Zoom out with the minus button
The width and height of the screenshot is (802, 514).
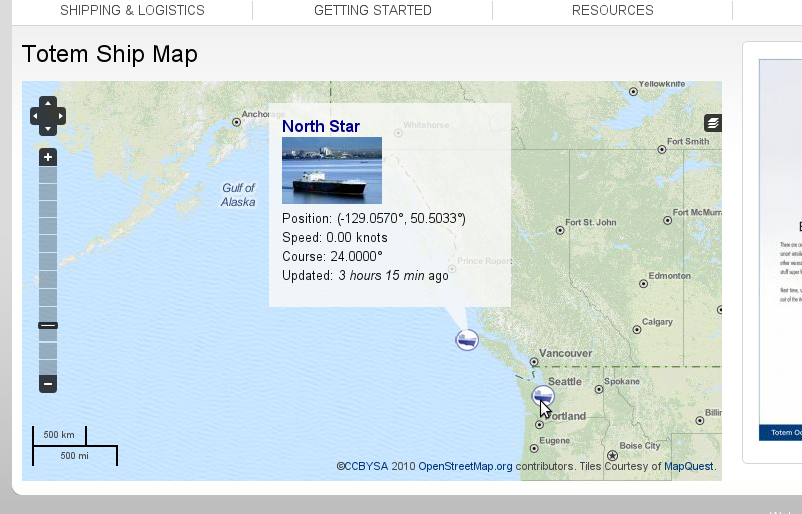click(48, 384)
